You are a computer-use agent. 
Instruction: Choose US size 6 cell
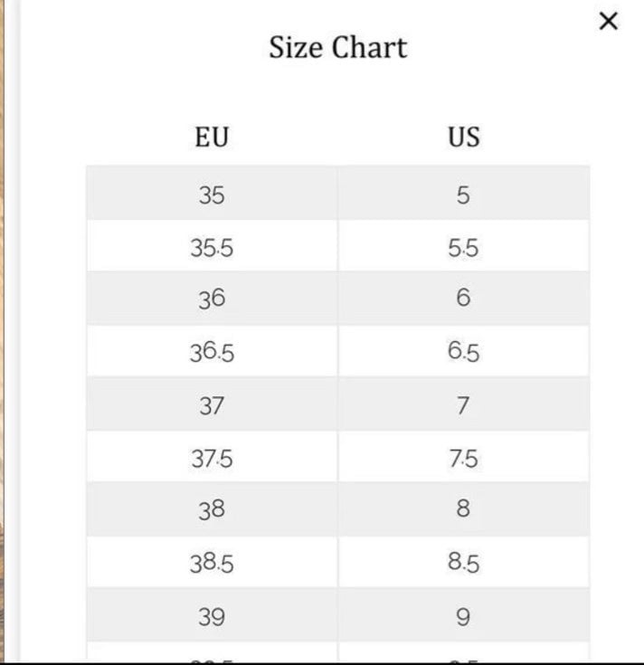point(464,299)
